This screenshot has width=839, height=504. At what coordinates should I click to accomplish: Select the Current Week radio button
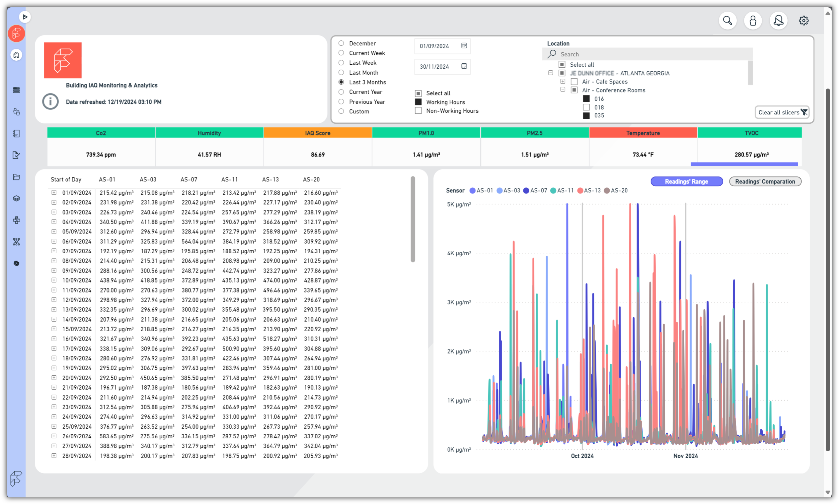click(341, 53)
